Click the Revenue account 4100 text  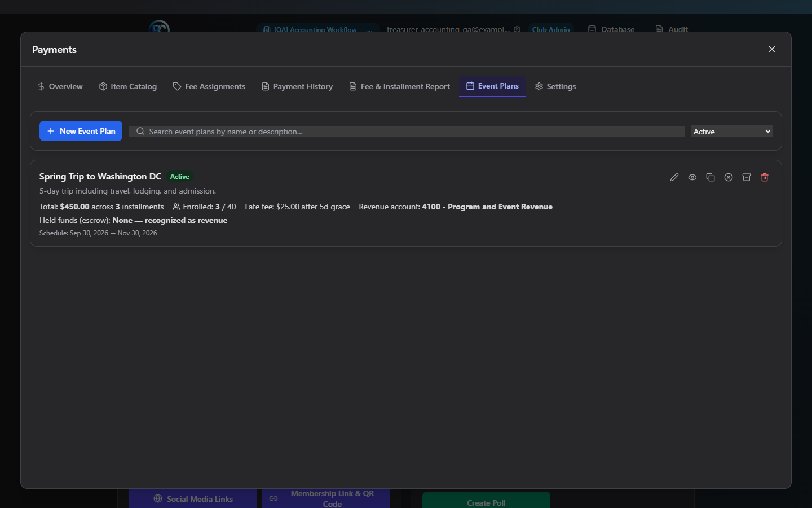click(x=456, y=207)
